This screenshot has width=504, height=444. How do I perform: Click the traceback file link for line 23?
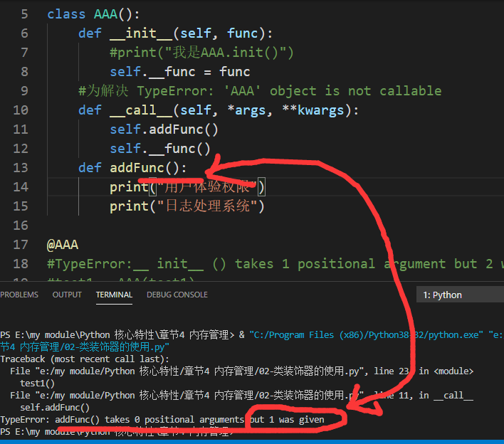point(242,371)
